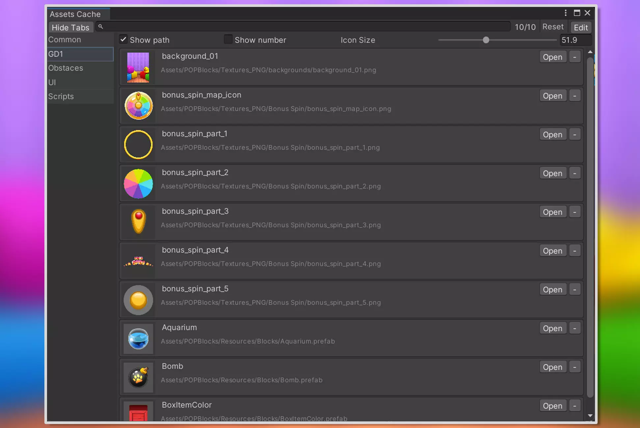Click the Icon Size value field 51.9
640x428 pixels.
coord(575,40)
